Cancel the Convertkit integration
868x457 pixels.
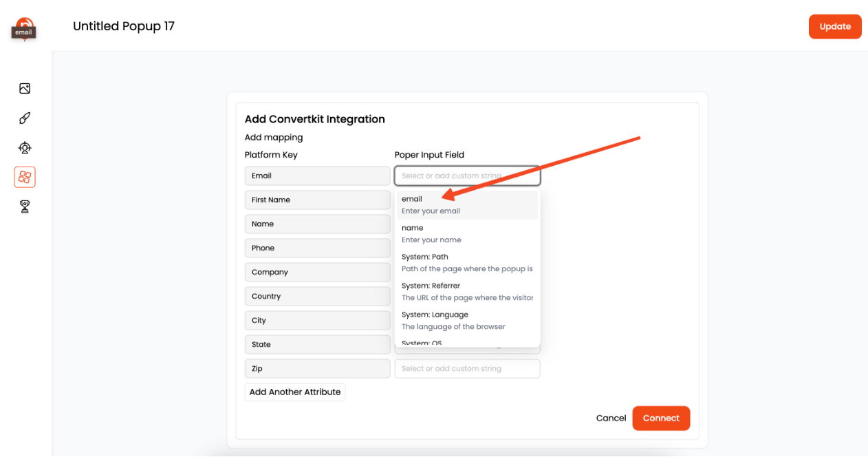click(611, 418)
